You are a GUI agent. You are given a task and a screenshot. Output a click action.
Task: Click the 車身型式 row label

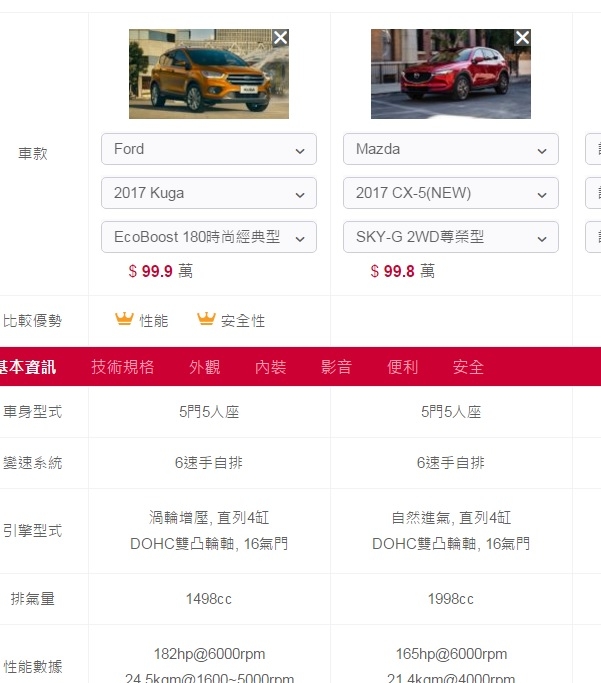point(32,412)
